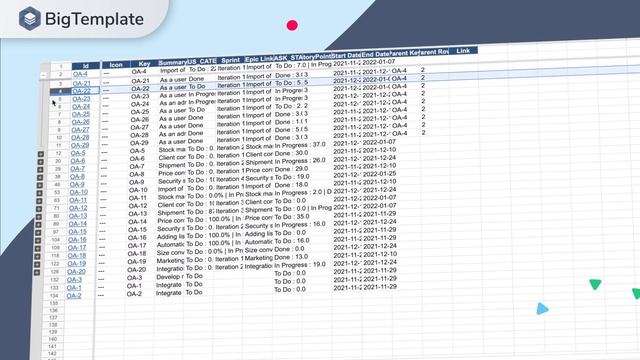Screen dimensions: 640x360
Task: Open the OA-25 link in Id column
Action: [x=81, y=114]
